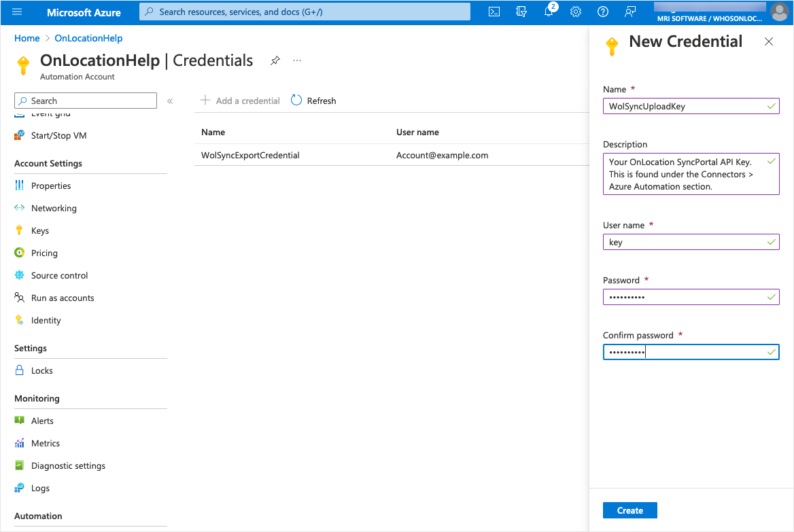This screenshot has width=794, height=532.
Task: Open the user account avatar
Action: click(x=780, y=12)
